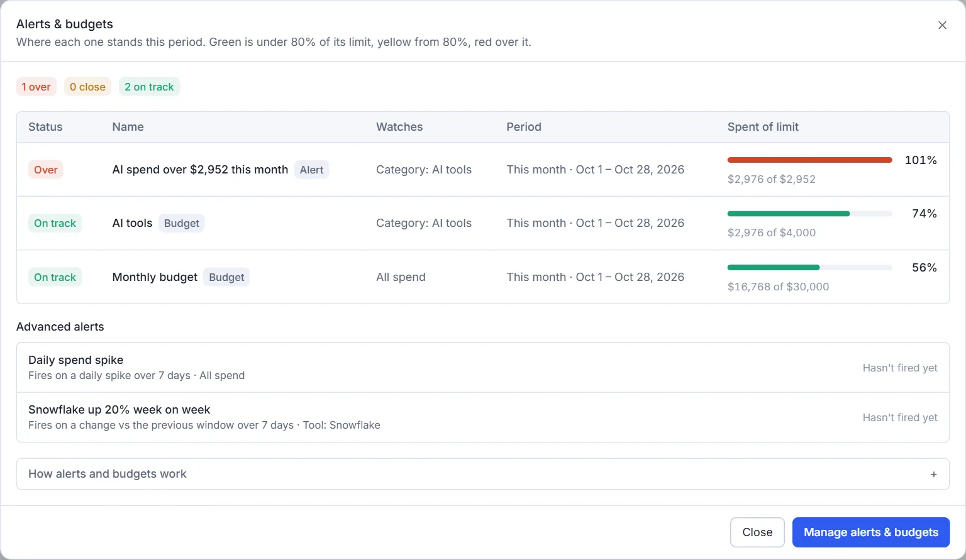Click period cell in Monthly budget row
This screenshot has height=560, width=966.
pos(596,277)
